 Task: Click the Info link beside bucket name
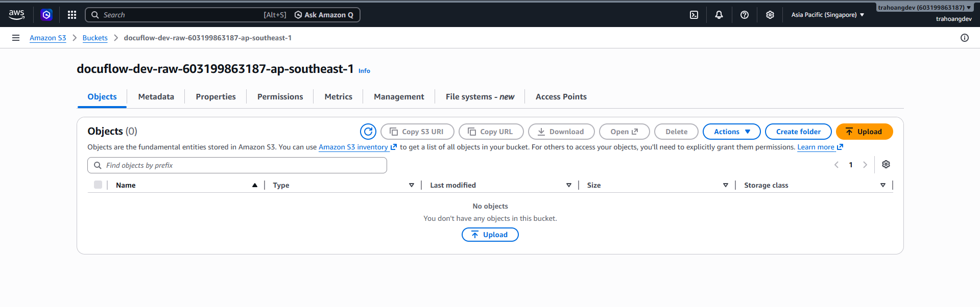click(364, 71)
